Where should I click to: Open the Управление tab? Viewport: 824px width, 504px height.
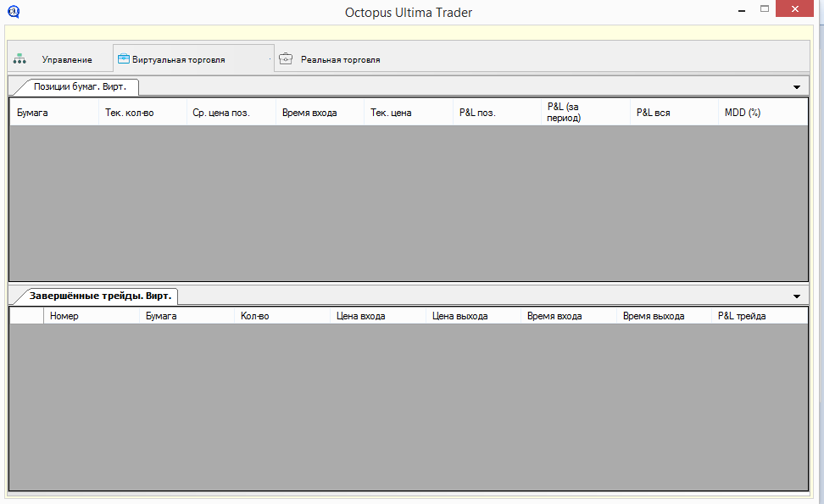(60, 58)
